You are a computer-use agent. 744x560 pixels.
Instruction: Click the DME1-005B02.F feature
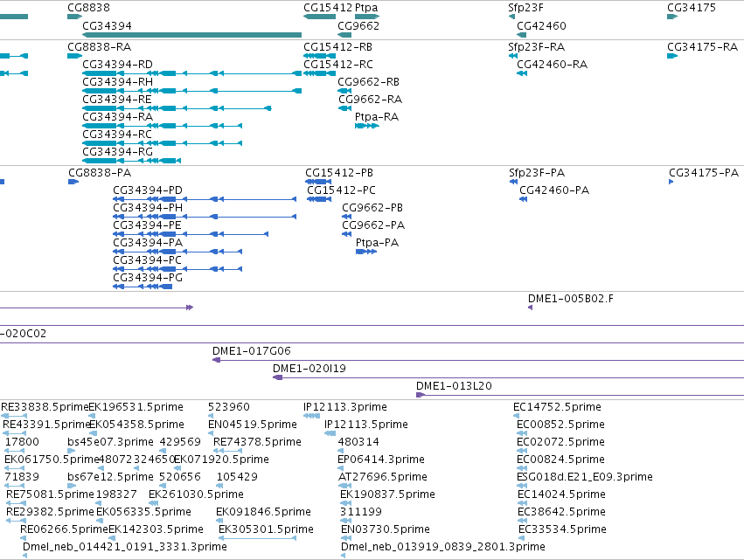[570, 299]
